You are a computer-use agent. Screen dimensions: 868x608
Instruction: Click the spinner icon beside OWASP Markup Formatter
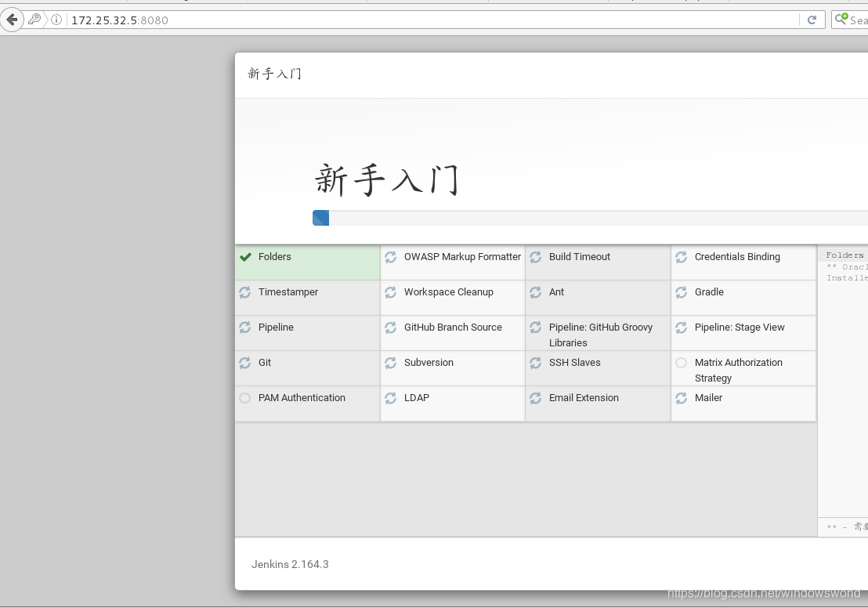click(x=390, y=257)
